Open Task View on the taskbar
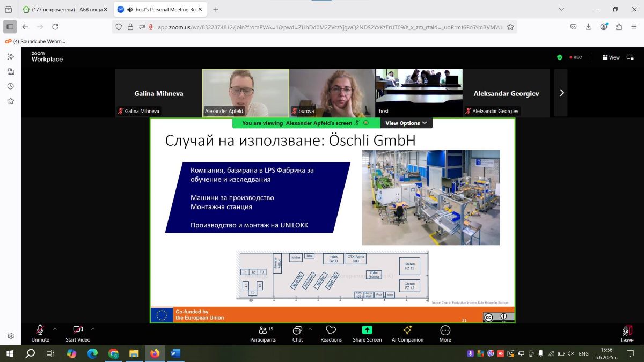Screen dimensions: 644x362 click(x=50, y=353)
